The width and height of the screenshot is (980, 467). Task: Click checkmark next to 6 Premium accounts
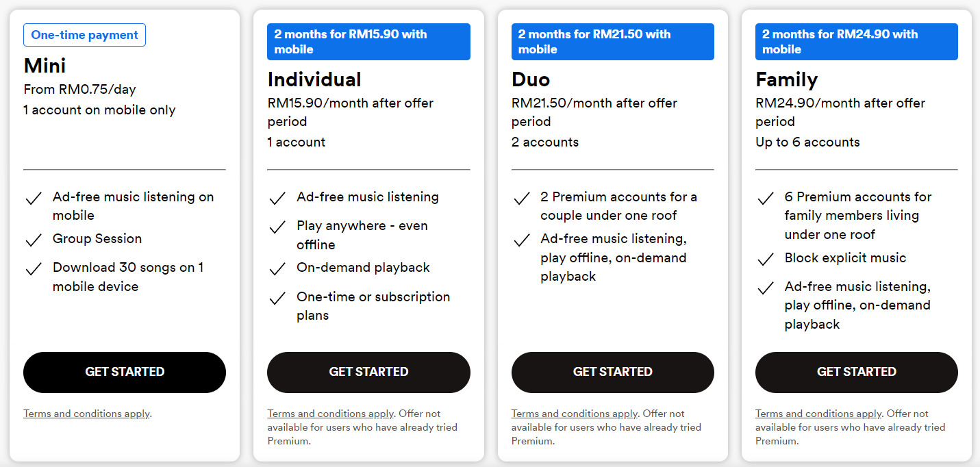(766, 199)
